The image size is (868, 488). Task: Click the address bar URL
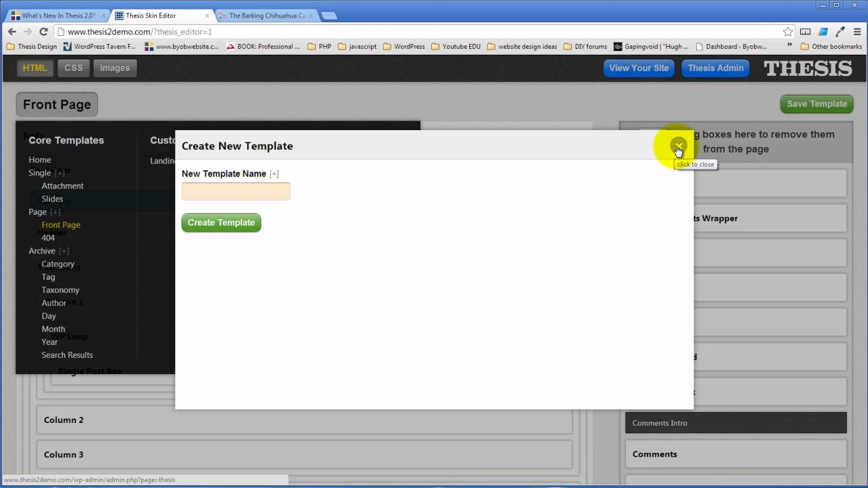coord(140,32)
